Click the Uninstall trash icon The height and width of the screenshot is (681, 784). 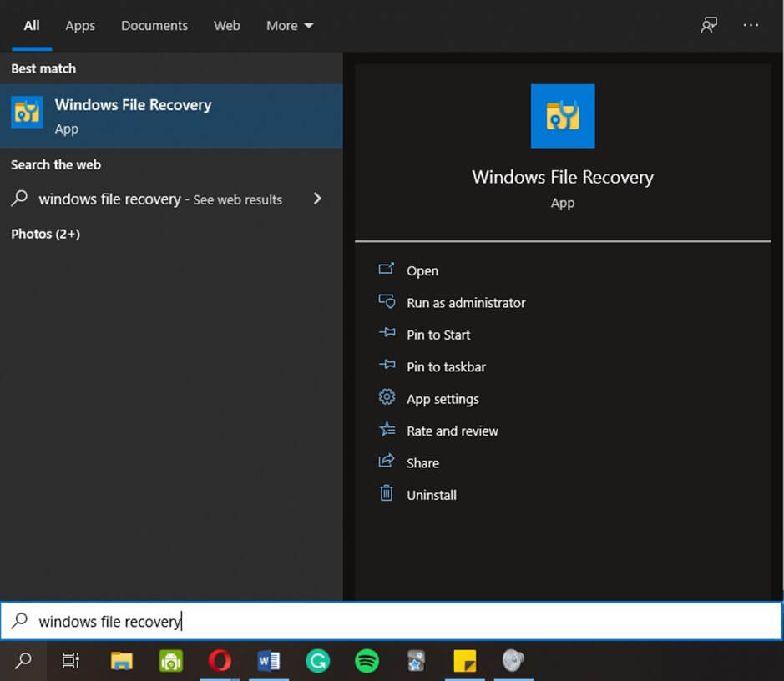click(387, 494)
